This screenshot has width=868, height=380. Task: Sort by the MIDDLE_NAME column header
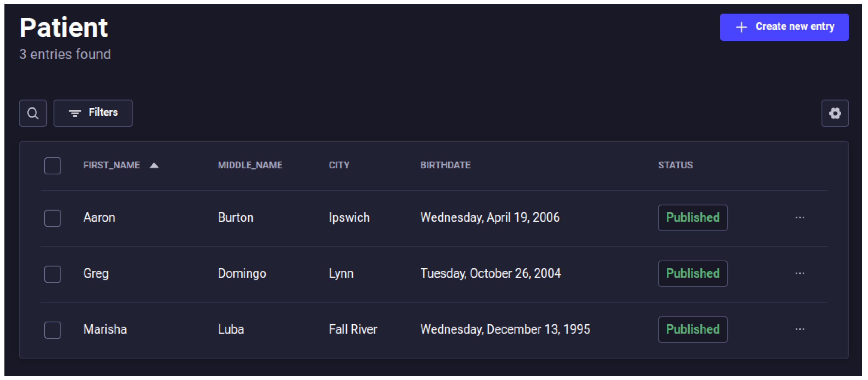(250, 165)
